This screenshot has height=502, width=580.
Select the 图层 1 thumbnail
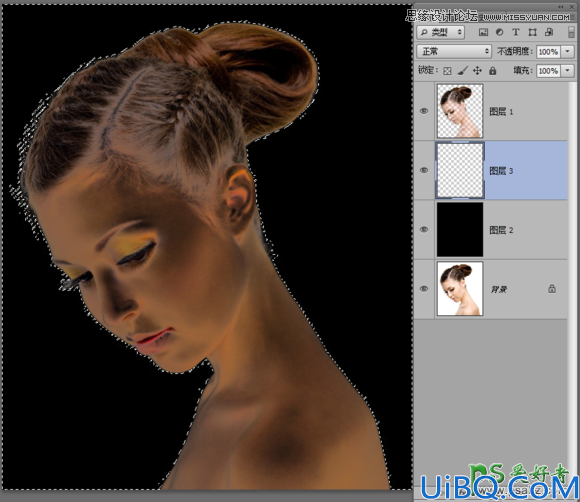click(x=460, y=111)
